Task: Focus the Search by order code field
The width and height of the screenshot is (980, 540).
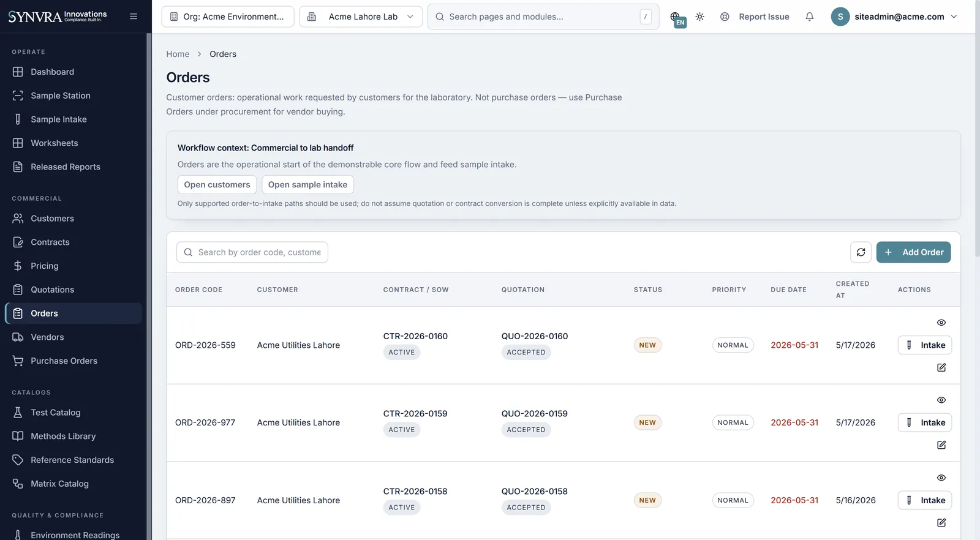Action: [x=252, y=252]
